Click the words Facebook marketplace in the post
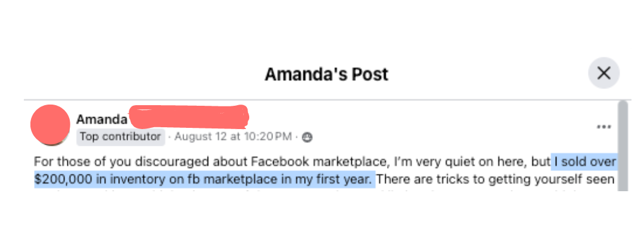The height and width of the screenshot is (239, 644). tap(320, 162)
